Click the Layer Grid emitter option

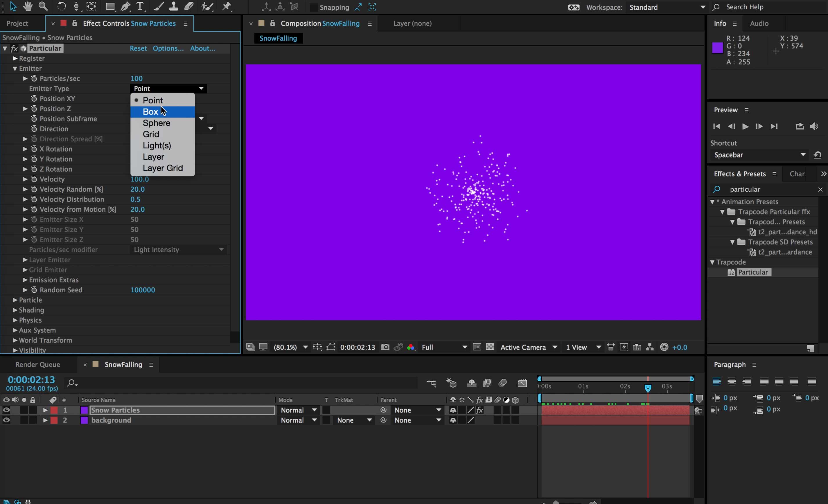point(162,168)
